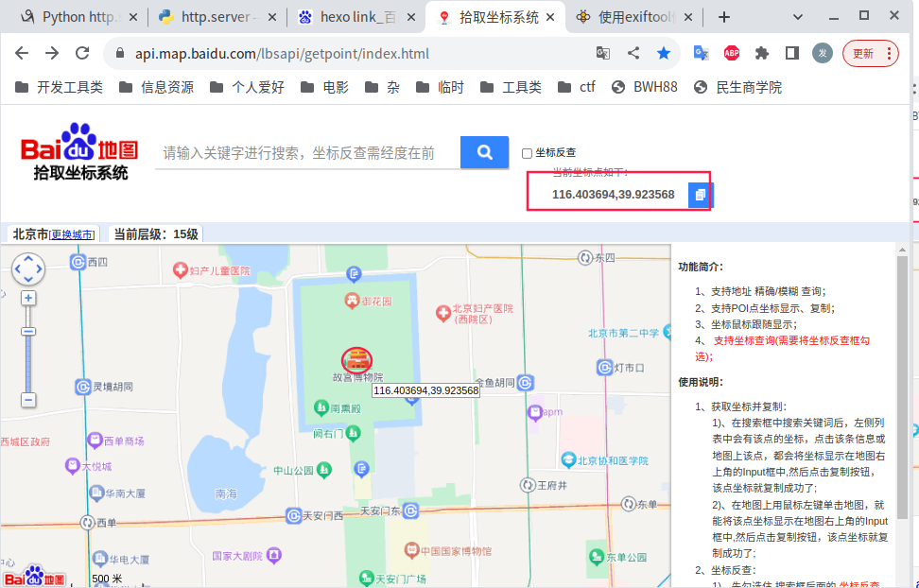Switch to the hexo link tab

pos(357,17)
